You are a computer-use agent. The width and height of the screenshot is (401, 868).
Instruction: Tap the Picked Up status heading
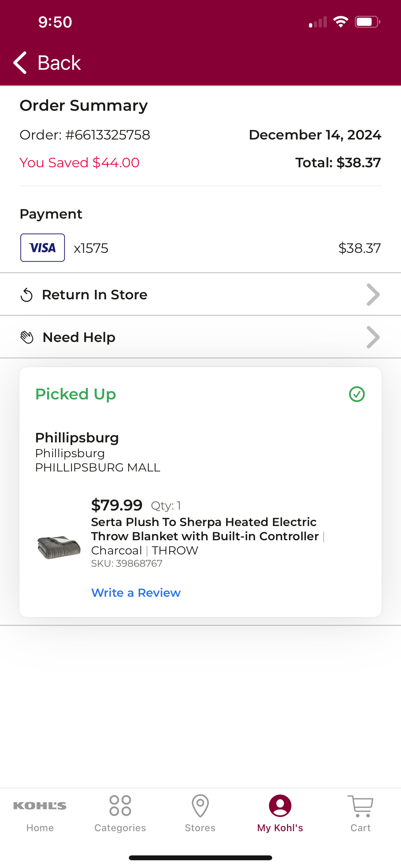point(76,394)
